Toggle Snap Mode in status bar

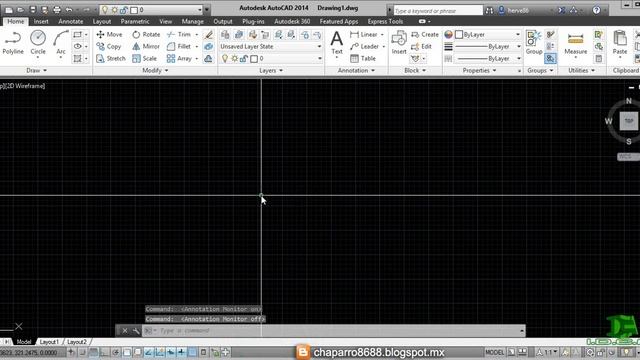82,352
